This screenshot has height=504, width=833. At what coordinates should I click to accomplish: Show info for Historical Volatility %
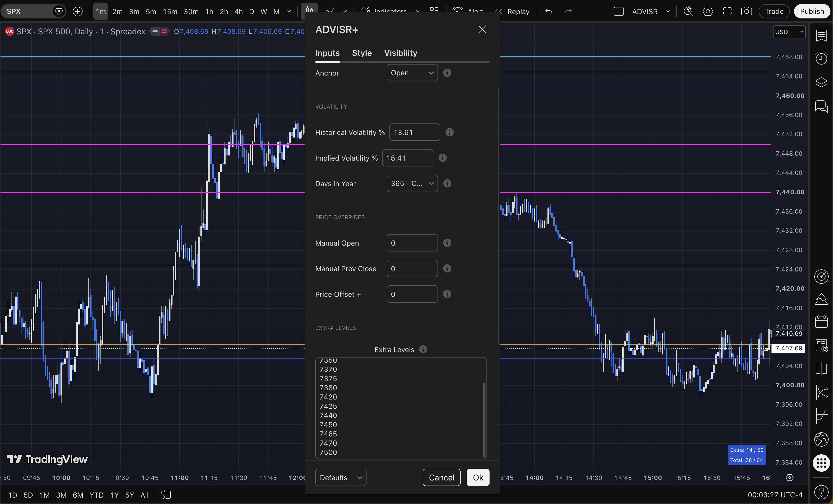coord(449,132)
